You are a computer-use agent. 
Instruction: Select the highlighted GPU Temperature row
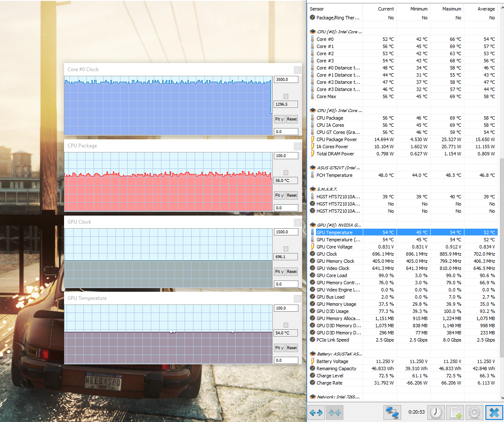point(403,232)
